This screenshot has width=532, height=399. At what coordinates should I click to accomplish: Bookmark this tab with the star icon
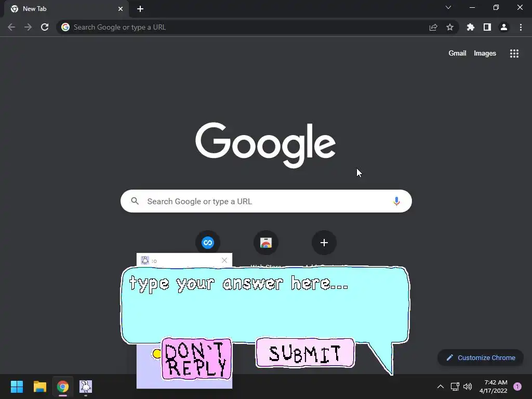[x=450, y=27]
